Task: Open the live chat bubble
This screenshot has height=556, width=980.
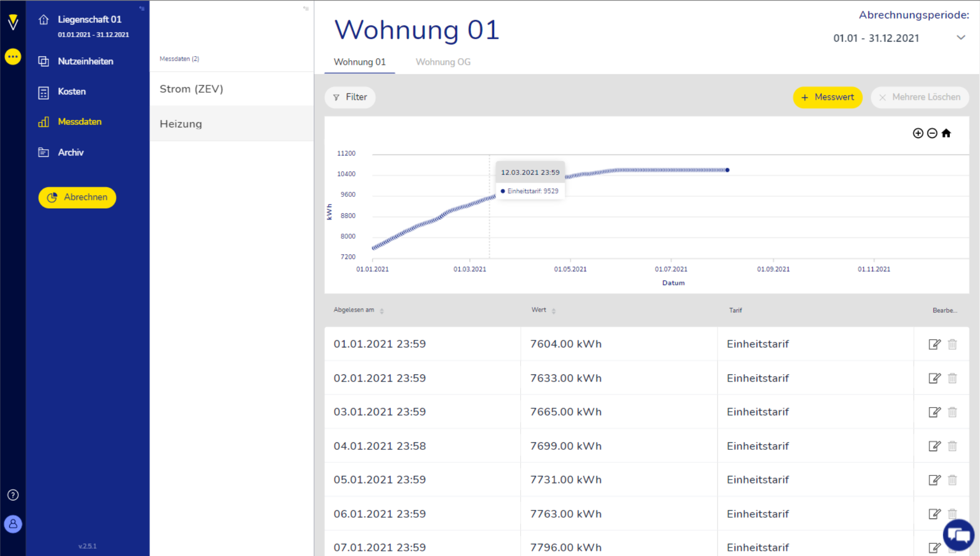Action: pos(959,536)
